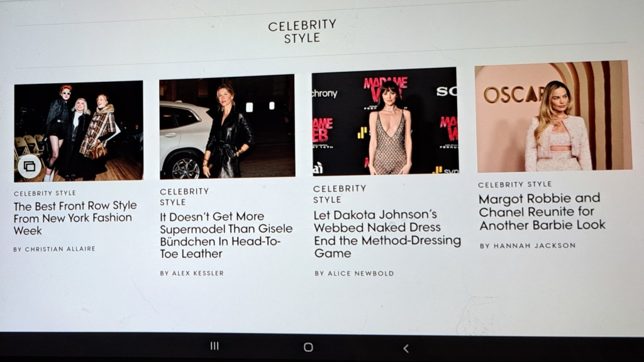
Task: Select the Celebrity Style section heading
Action: (302, 31)
